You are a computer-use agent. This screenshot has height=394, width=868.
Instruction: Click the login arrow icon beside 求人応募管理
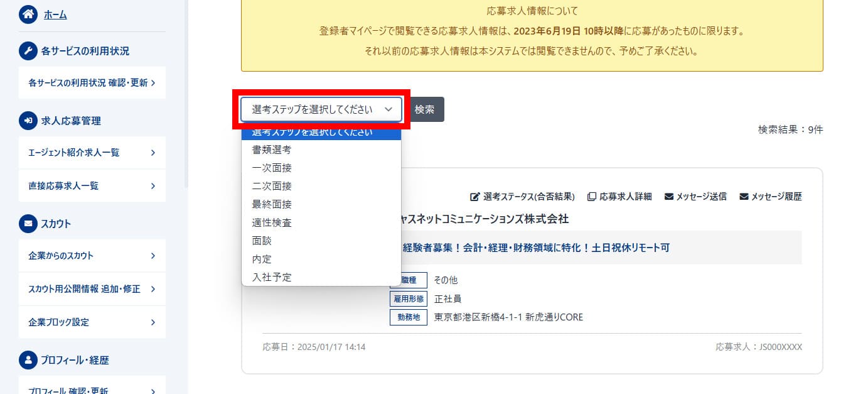[28, 121]
